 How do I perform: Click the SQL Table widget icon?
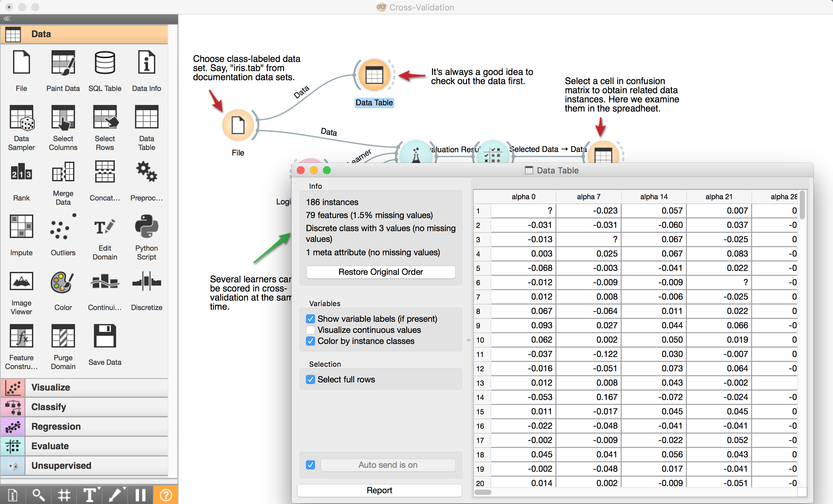pyautogui.click(x=105, y=63)
